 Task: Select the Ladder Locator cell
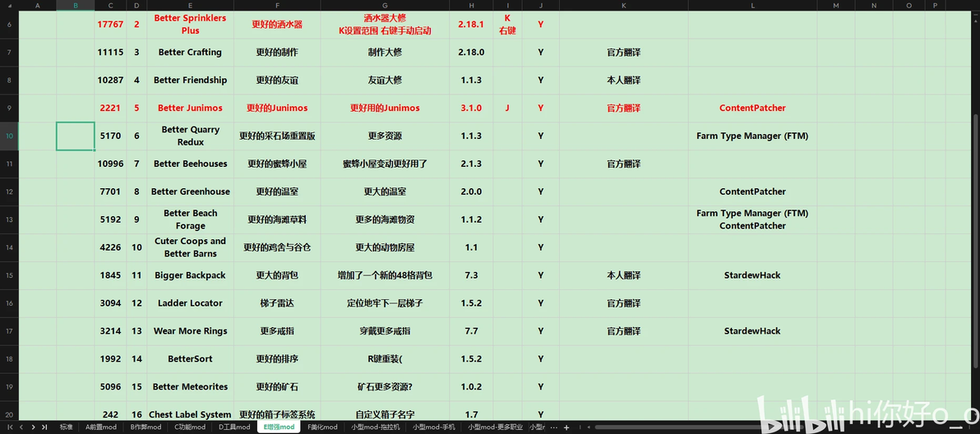click(x=190, y=302)
